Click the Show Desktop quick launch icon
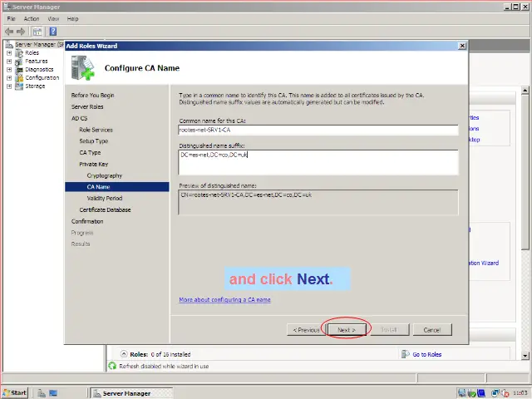The height and width of the screenshot is (399, 532). [53, 393]
